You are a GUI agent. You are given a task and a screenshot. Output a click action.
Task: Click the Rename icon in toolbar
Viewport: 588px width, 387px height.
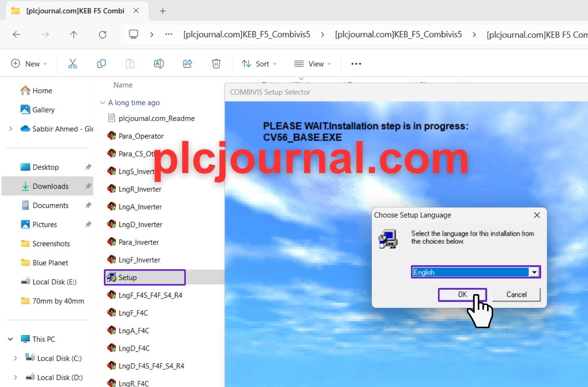click(159, 64)
